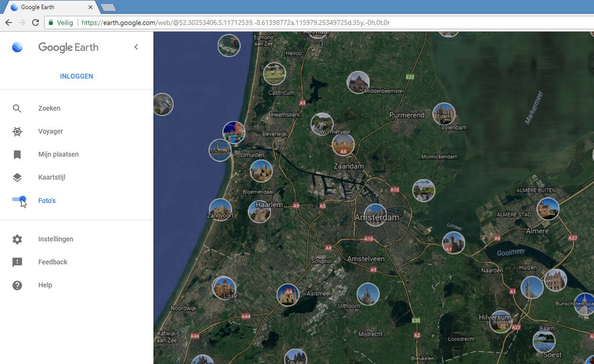The height and width of the screenshot is (364, 594).
Task: Reload the page with the refresh button
Action: click(35, 23)
